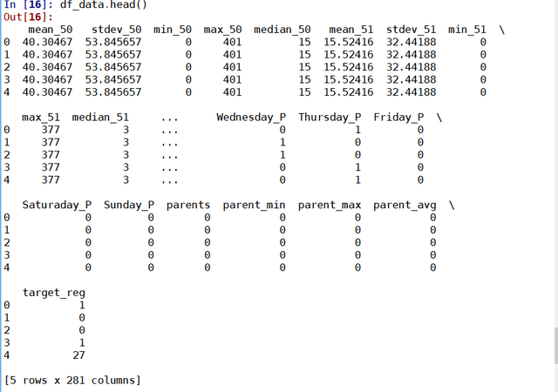Select the target_reg column header
This screenshot has width=558, height=392.
(x=53, y=292)
